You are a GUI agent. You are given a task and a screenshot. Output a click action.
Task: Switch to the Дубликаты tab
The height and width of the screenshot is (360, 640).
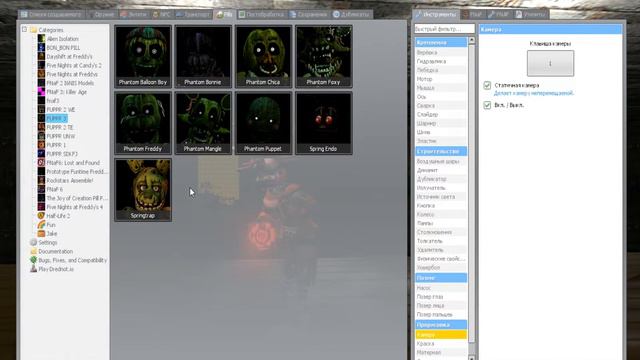point(351,14)
